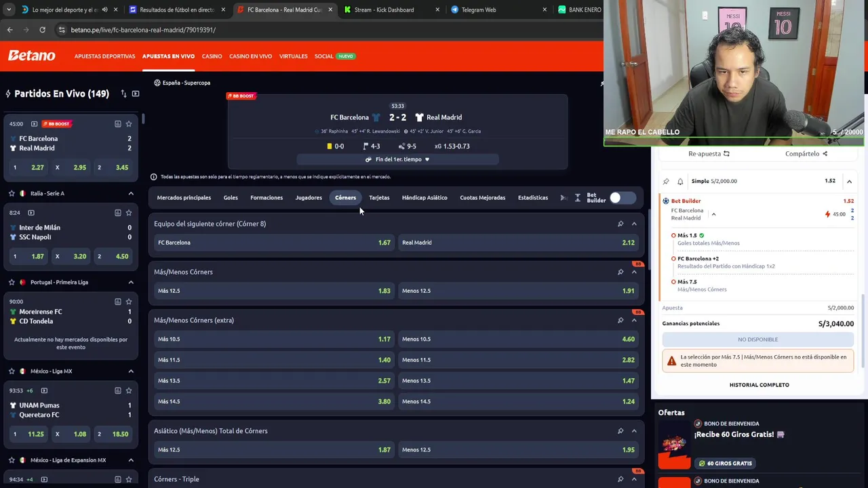Open the Hándicap Asiático tab
868x488 pixels.
point(425,198)
